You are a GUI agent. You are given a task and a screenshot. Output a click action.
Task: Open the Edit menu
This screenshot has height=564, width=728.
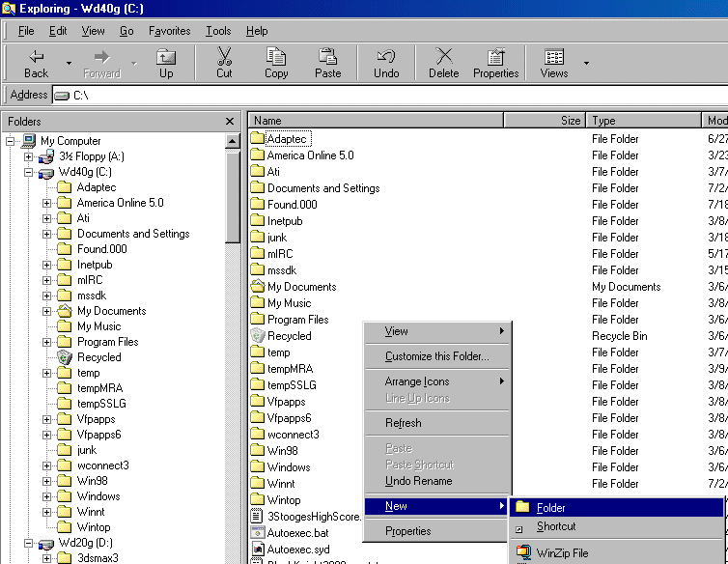(58, 31)
